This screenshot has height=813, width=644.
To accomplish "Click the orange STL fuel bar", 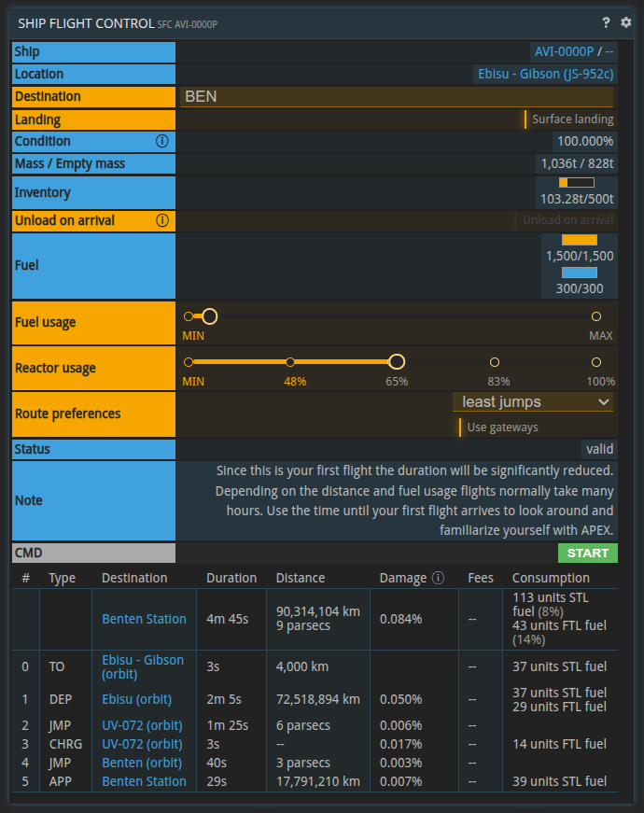I will [580, 240].
